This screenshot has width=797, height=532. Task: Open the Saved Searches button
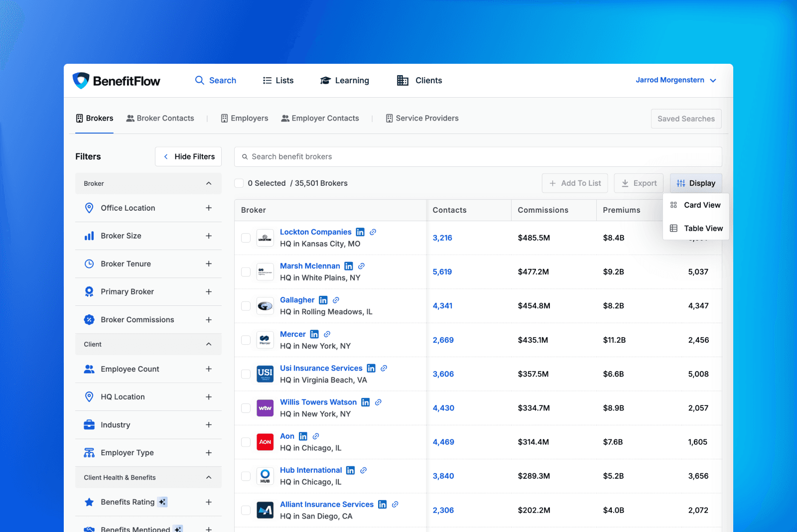[686, 119]
